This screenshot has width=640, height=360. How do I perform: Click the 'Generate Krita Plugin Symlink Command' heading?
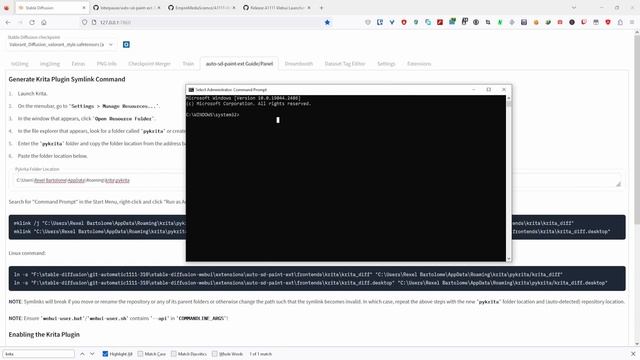click(x=67, y=79)
